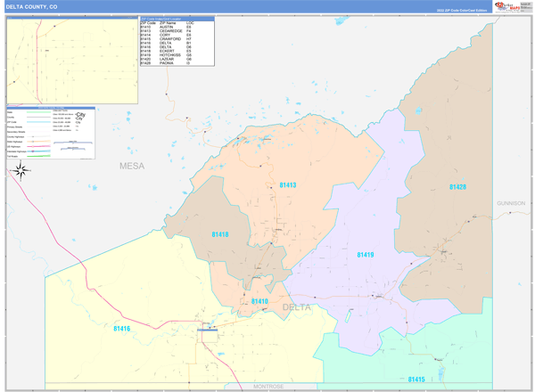Click the ZIP Code Index header
The height and width of the screenshot is (392, 535).
click(177, 19)
